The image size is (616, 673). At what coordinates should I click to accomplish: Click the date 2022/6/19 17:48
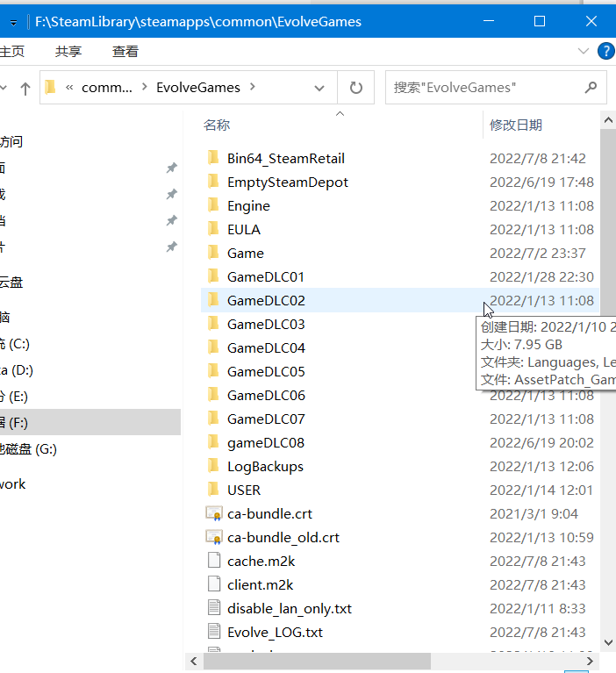[541, 182]
